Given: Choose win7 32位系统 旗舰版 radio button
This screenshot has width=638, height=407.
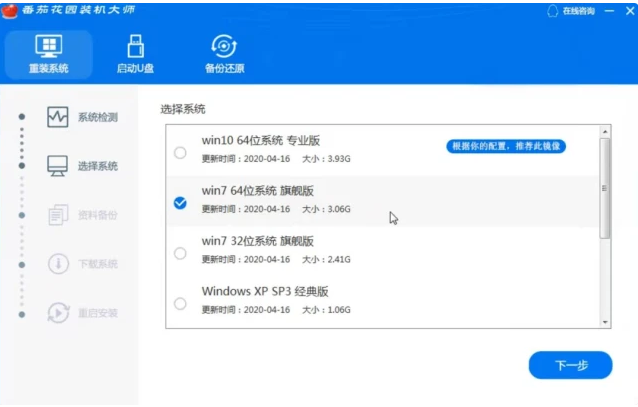Looking at the screenshot, I should click(180, 253).
